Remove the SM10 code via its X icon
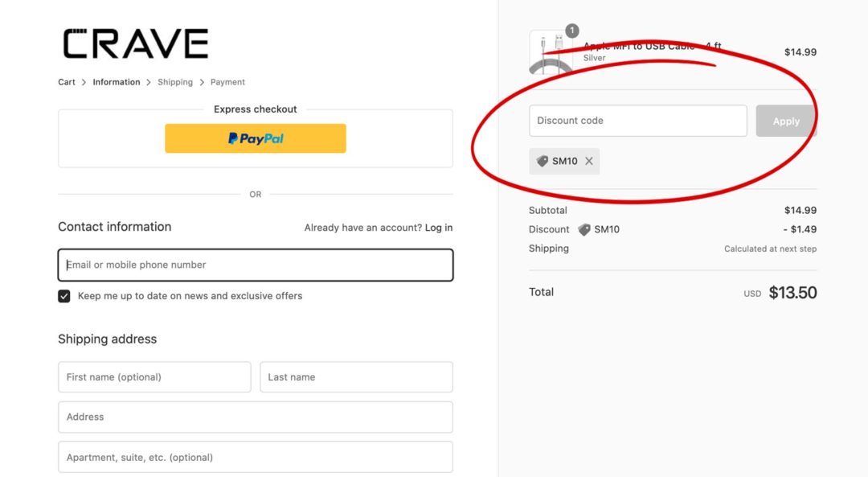This screenshot has height=477, width=868. pos(589,161)
